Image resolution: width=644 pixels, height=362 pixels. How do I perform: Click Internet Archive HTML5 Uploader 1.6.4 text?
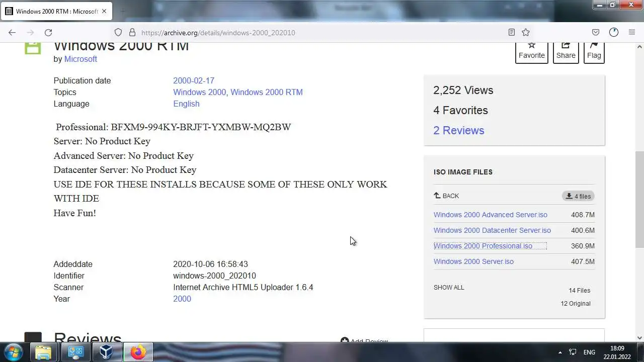pyautogui.click(x=243, y=287)
